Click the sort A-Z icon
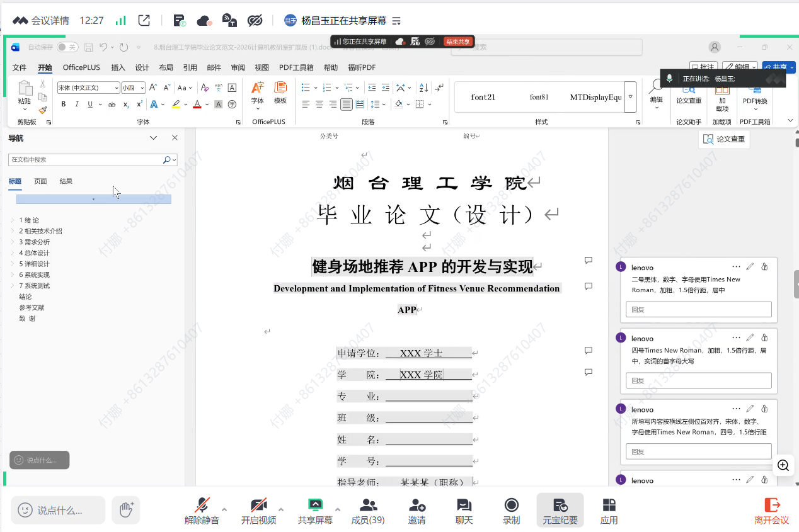 click(x=423, y=88)
